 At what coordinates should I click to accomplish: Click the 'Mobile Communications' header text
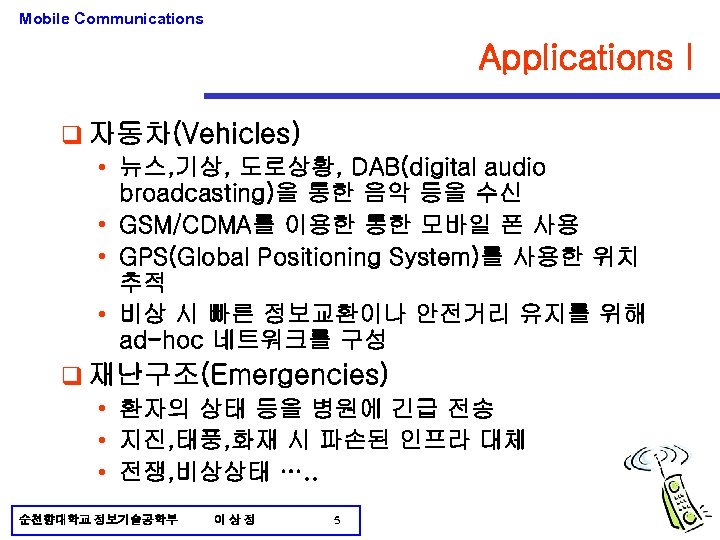point(111,18)
